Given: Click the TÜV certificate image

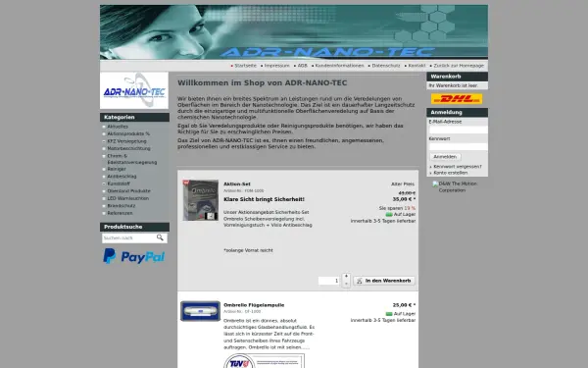Looking at the screenshot, I should (x=264, y=361).
